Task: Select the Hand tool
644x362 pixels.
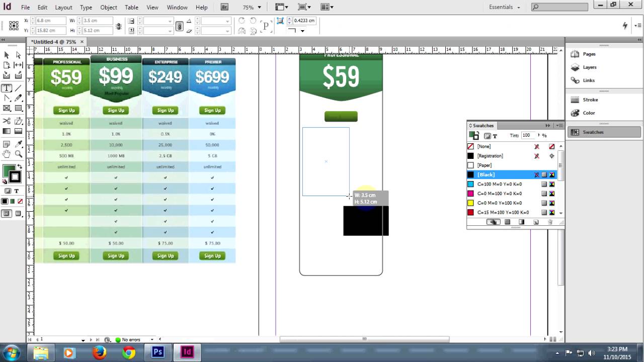Action: point(7,154)
